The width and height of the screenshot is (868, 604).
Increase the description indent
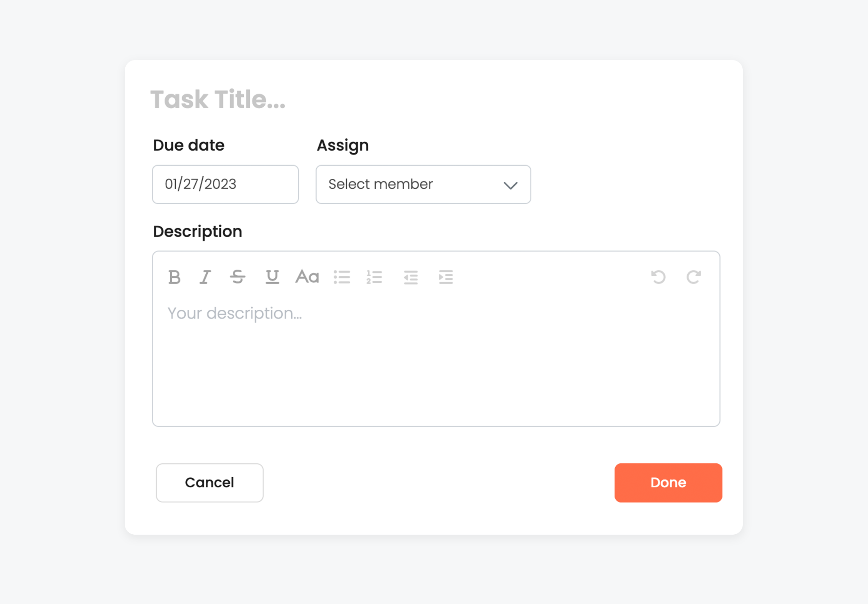tap(445, 276)
